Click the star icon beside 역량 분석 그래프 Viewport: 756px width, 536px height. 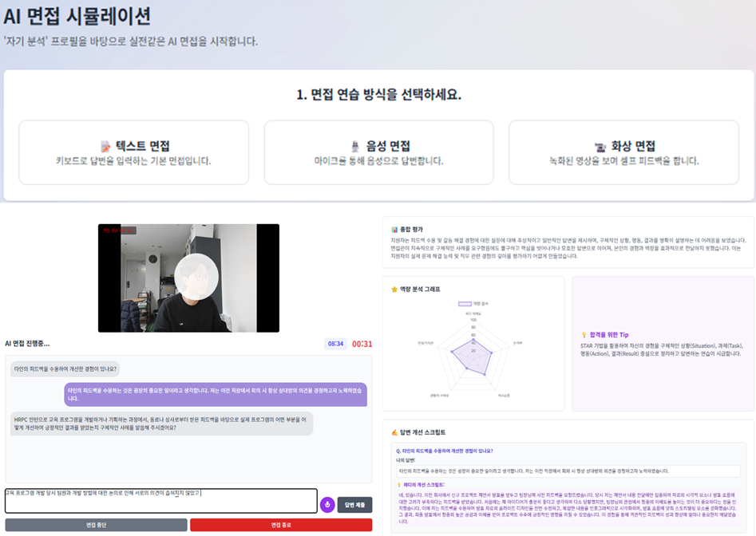394,289
